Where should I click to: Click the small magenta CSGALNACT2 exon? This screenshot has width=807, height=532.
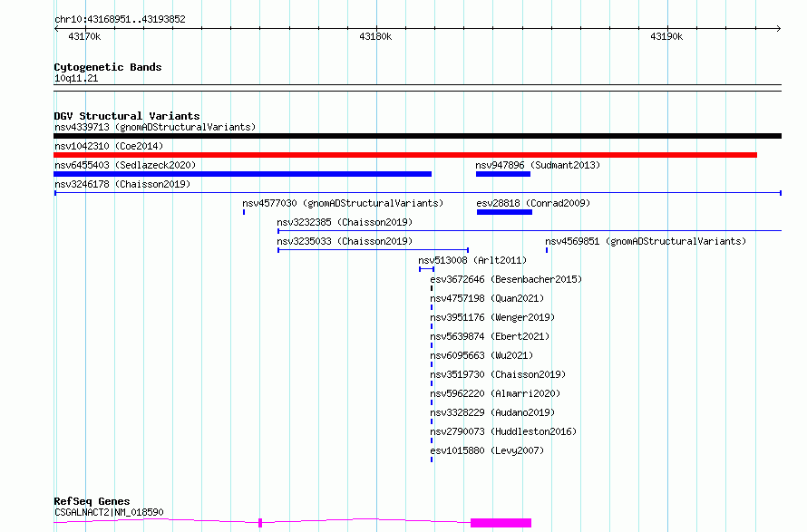(260, 523)
